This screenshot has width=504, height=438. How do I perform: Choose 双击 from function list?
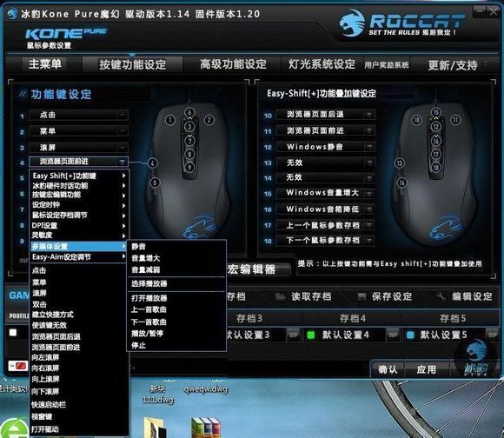coord(39,304)
